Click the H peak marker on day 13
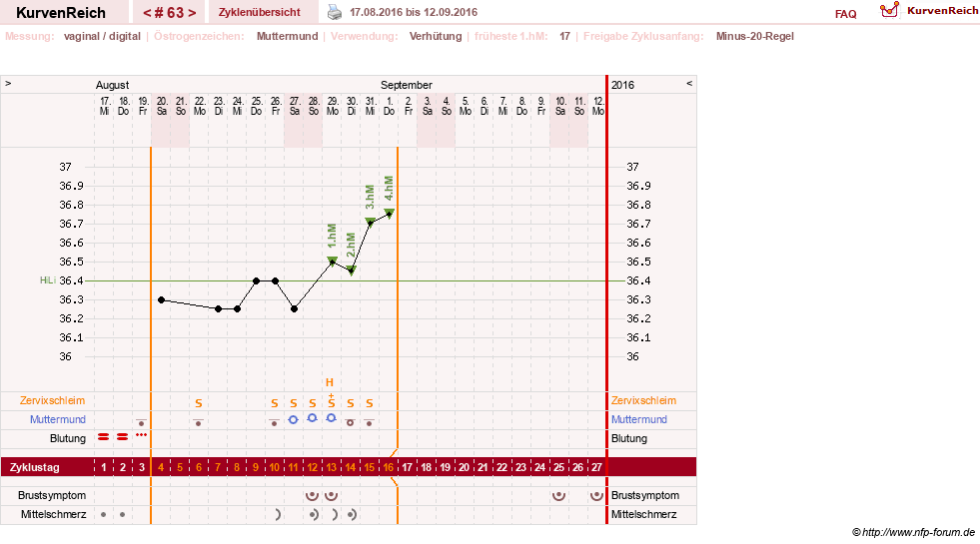The width and height of the screenshot is (980, 544). tap(330, 382)
